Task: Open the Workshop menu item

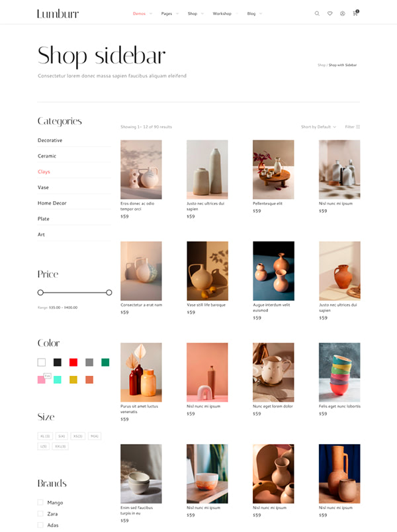Action: (222, 14)
